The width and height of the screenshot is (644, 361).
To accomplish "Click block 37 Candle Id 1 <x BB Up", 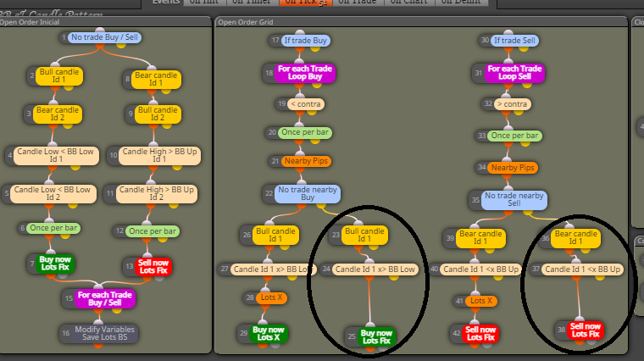I will [582, 269].
